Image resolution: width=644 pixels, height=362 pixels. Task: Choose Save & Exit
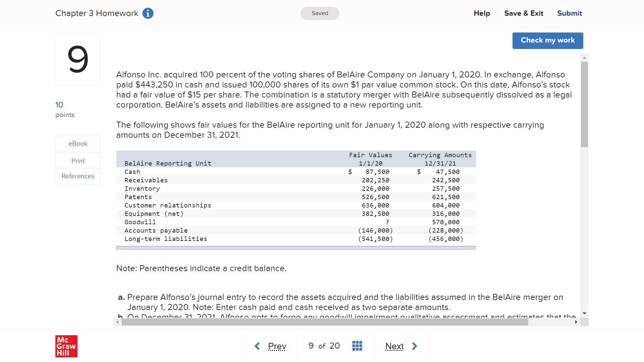[x=524, y=13]
